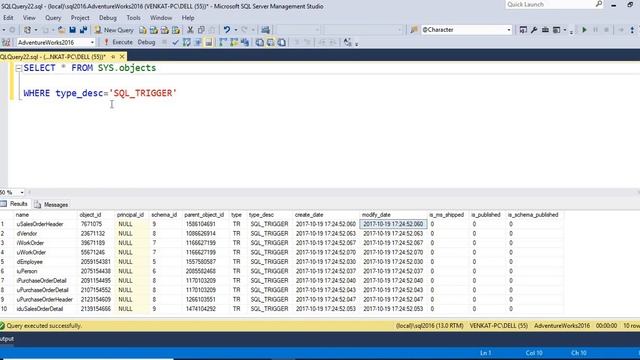Click the Change Connection icon

pos(6,42)
